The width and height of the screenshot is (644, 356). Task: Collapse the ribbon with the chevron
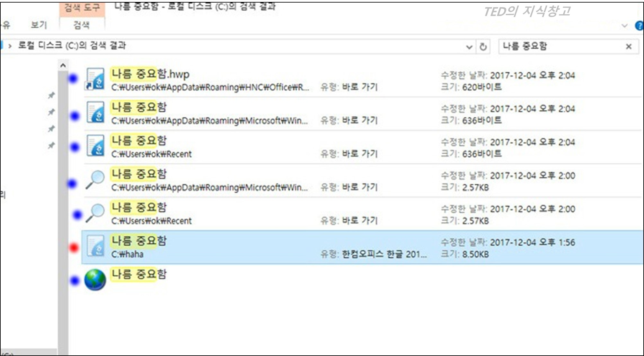click(624, 26)
